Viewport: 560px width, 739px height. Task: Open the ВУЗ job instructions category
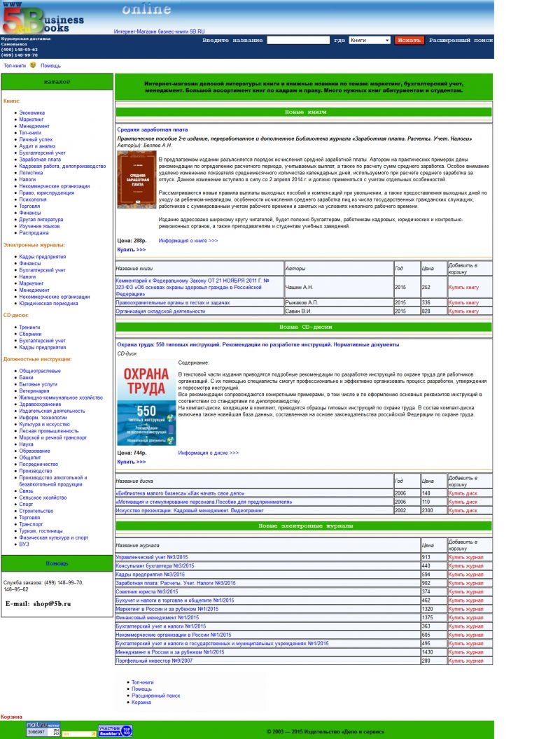point(24,544)
